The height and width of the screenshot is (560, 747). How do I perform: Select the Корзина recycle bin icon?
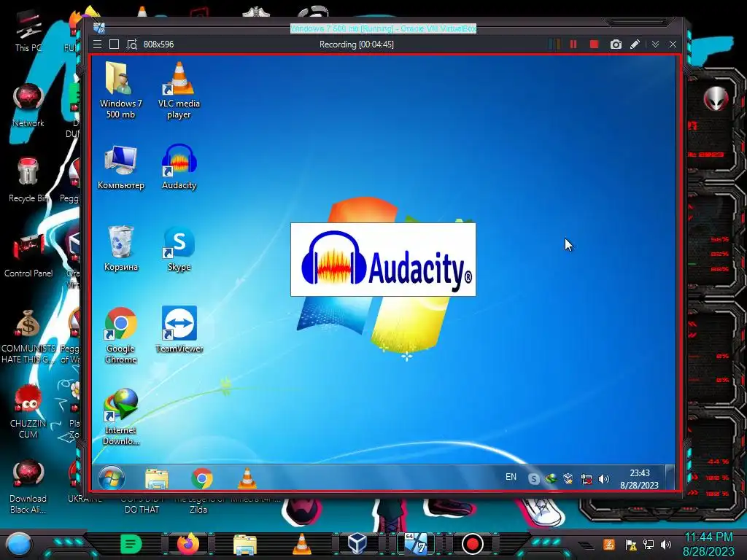click(x=120, y=249)
